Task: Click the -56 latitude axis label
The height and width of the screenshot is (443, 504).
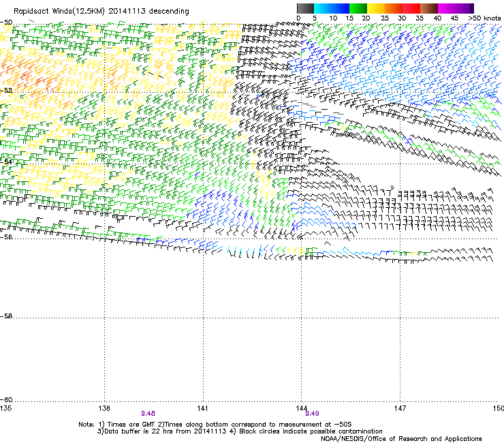Action: [6, 236]
